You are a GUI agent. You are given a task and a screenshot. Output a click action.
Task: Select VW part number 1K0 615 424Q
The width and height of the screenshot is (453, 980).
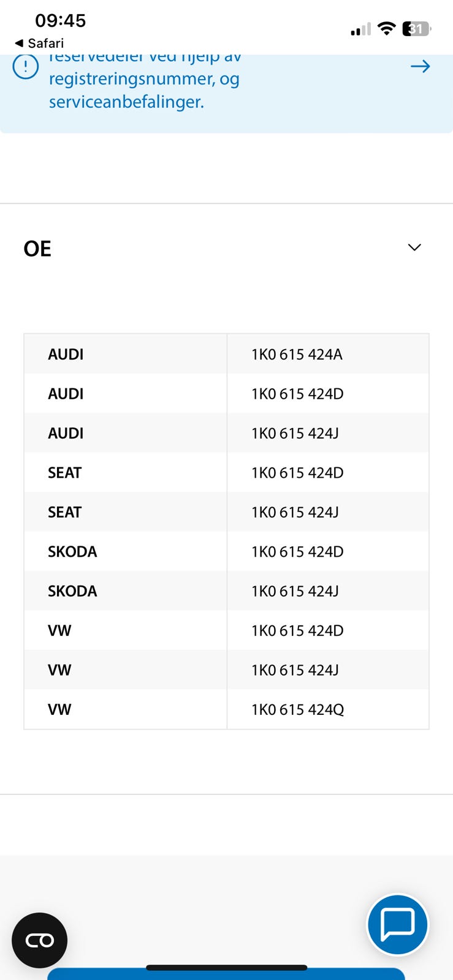point(297,709)
